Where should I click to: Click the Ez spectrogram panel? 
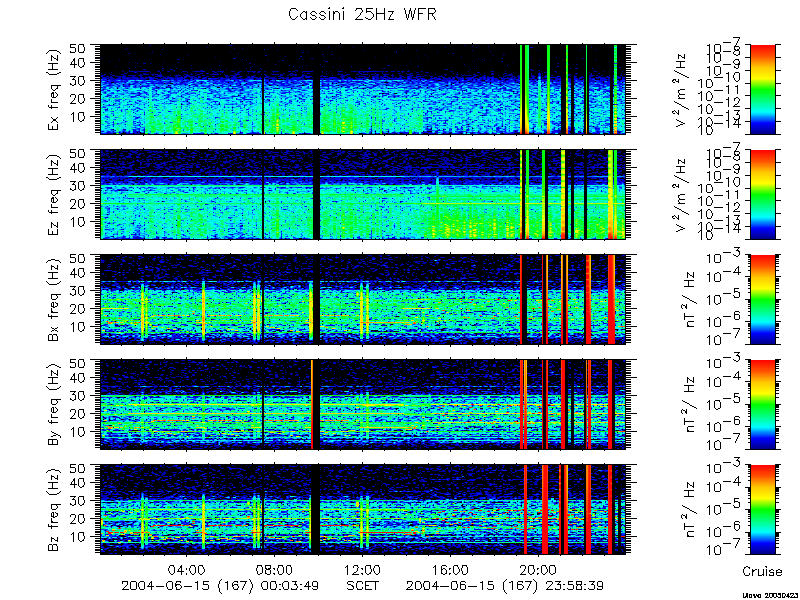[363, 194]
